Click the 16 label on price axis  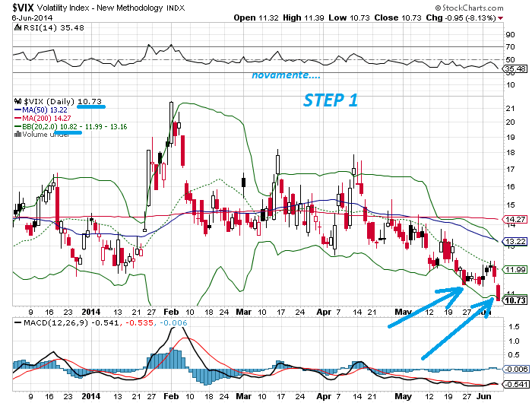[x=510, y=186]
